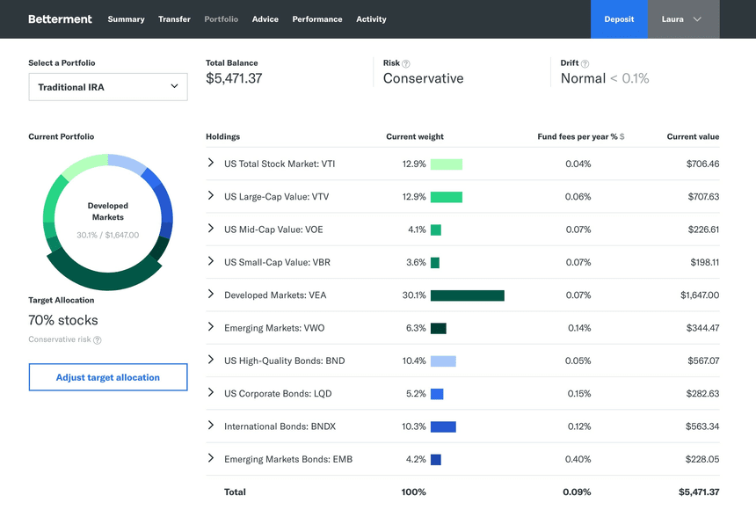
Task: Click the $707.63 current value cell
Action: pos(703,197)
